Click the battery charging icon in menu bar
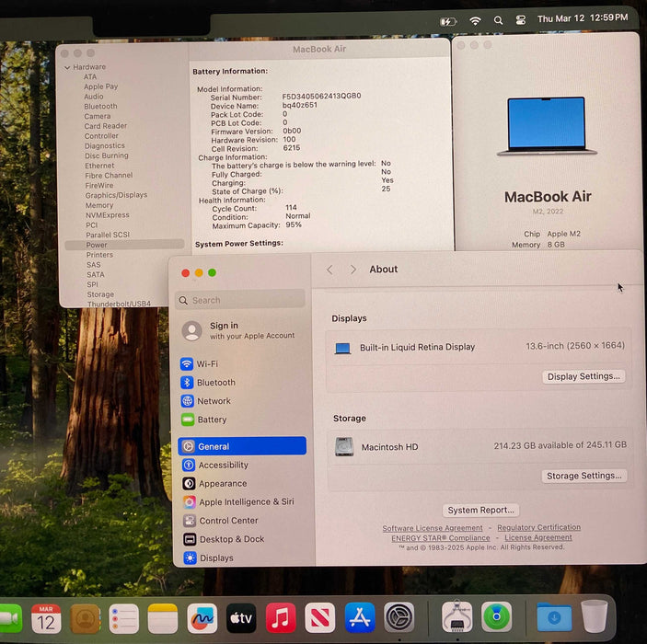This screenshot has height=644, width=647. tap(448, 21)
